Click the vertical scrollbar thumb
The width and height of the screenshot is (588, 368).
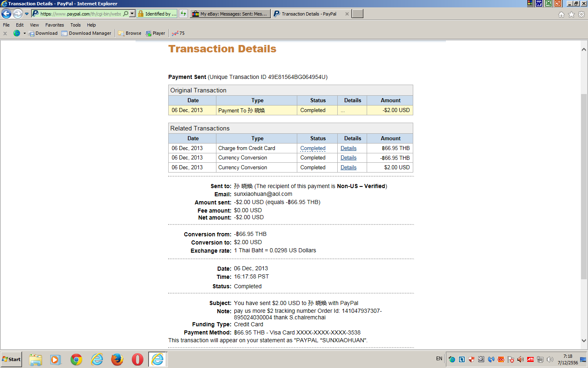(x=584, y=187)
